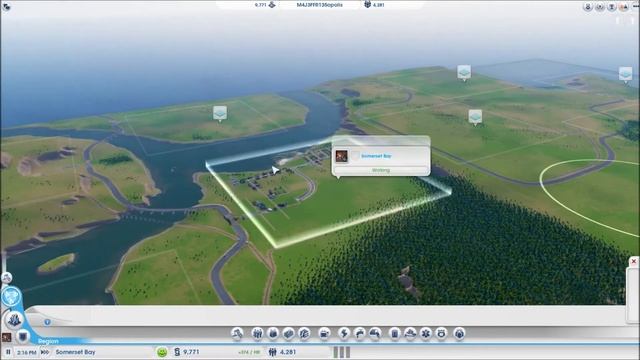This screenshot has width=640, height=360.
Task: Close the right-side panel with red X
Action: click(633, 262)
